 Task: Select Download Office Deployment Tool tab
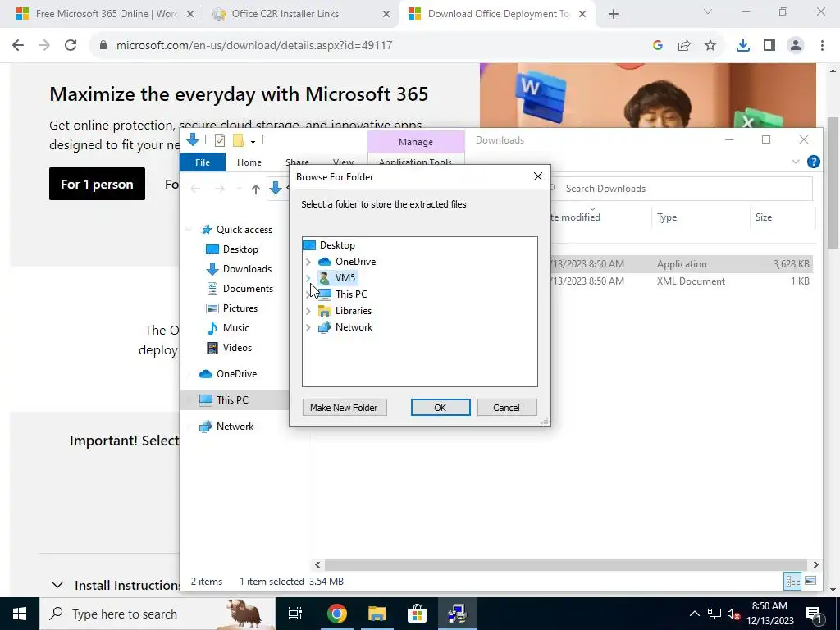(496, 14)
